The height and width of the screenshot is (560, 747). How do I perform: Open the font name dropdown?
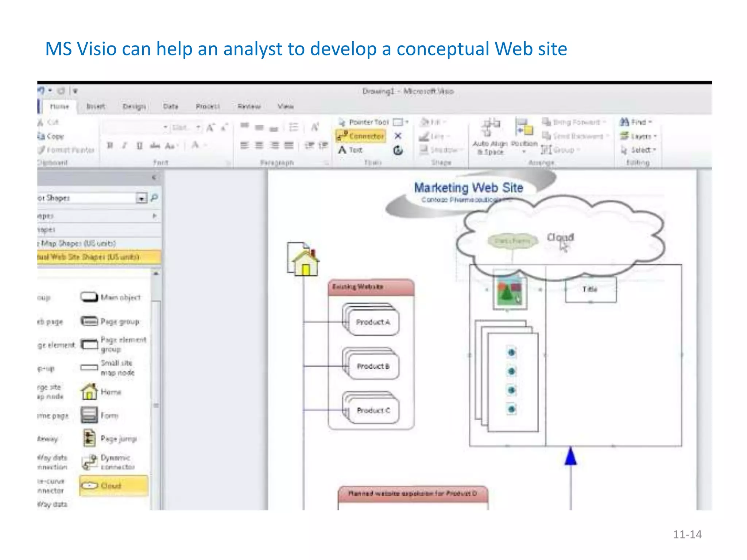165,127
